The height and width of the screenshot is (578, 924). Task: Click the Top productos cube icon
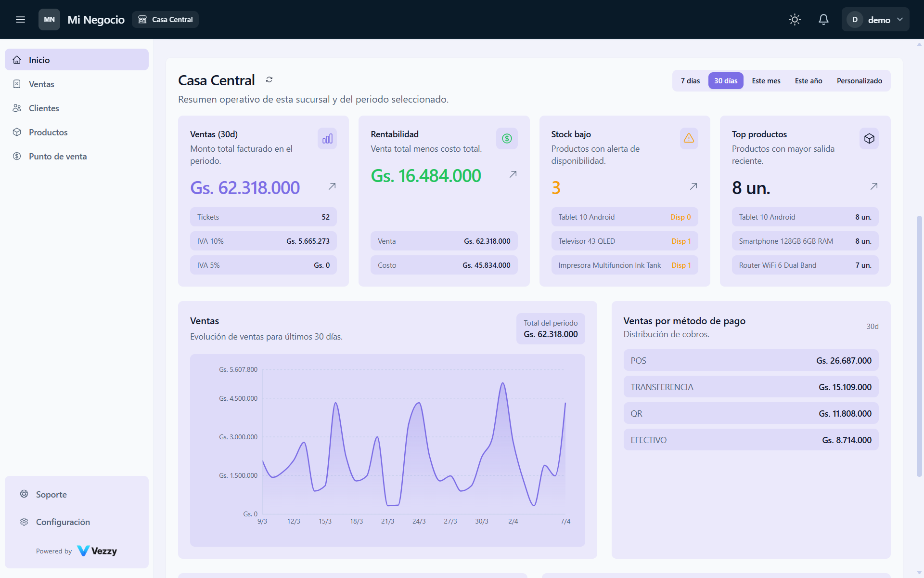click(869, 139)
